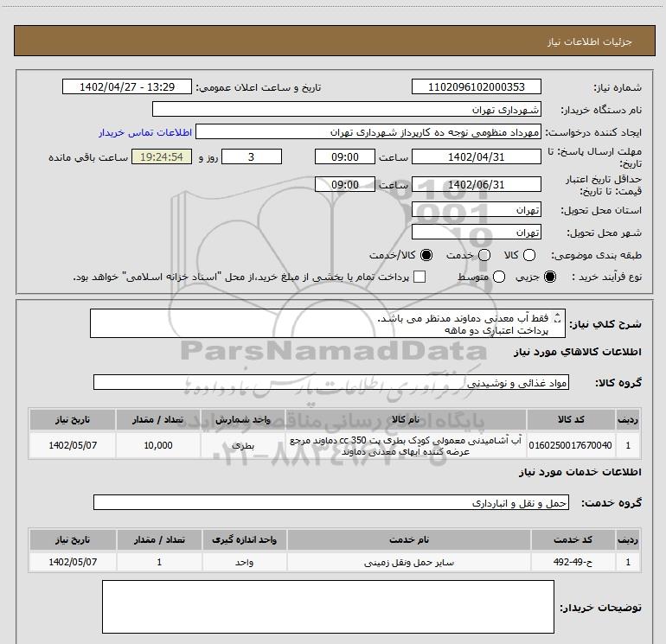Click the شهر محل تحویل field
Screen dimensions: 666x644
click(476, 232)
